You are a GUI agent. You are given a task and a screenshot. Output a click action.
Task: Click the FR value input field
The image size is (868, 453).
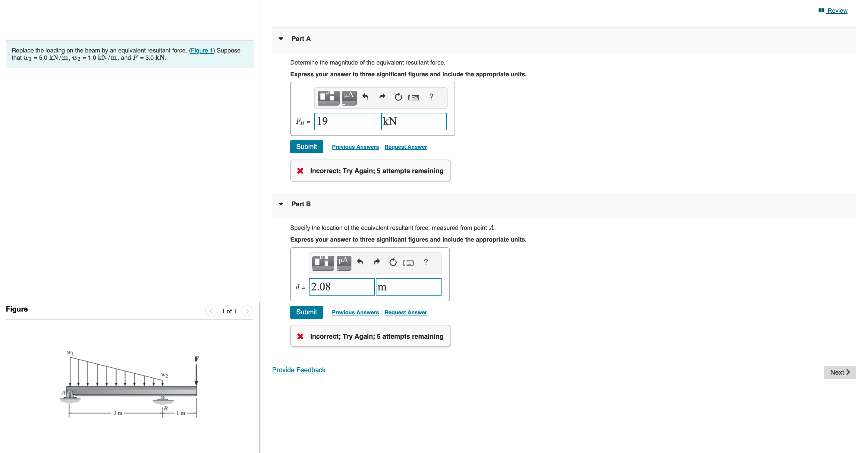tap(347, 122)
